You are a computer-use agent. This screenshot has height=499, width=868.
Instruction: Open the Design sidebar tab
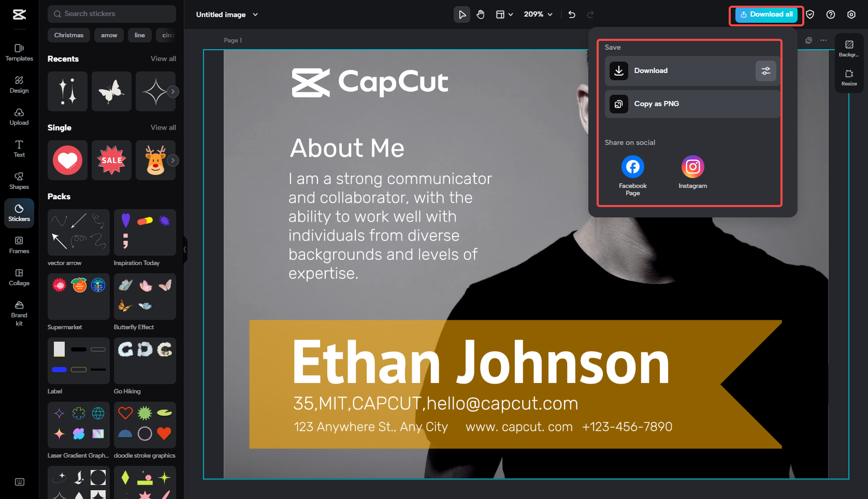[19, 84]
